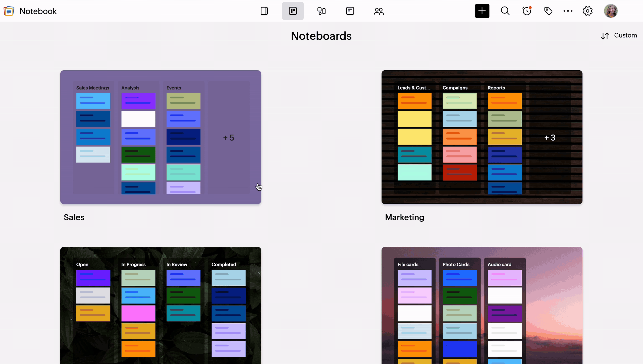The image size is (643, 364).
Task: Open the Notebooks view icon
Action: (x=264, y=11)
